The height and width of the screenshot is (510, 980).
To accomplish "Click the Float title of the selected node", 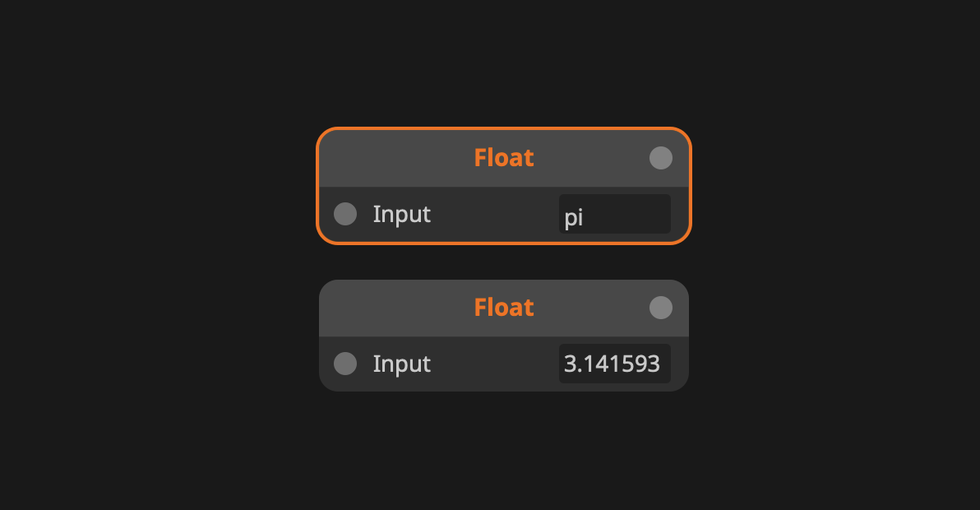I will pyautogui.click(x=503, y=158).
